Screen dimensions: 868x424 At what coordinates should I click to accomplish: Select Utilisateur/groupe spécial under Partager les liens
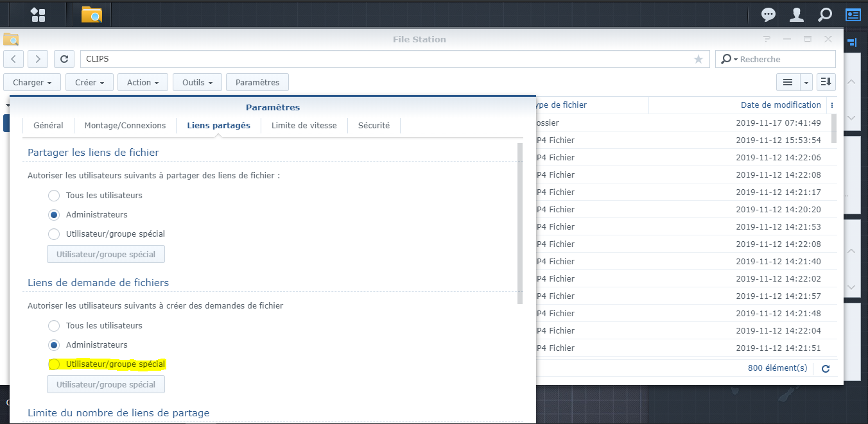[x=55, y=233]
